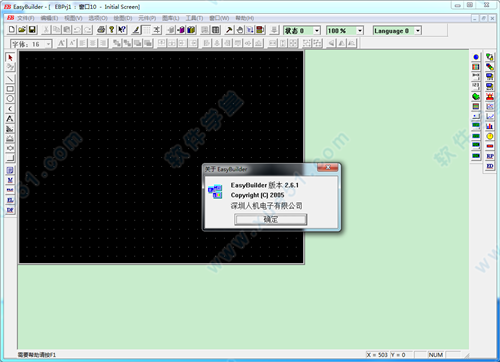The height and width of the screenshot is (362, 500).
Task: Click the Print icon in toolbar
Action: [x=101, y=30]
